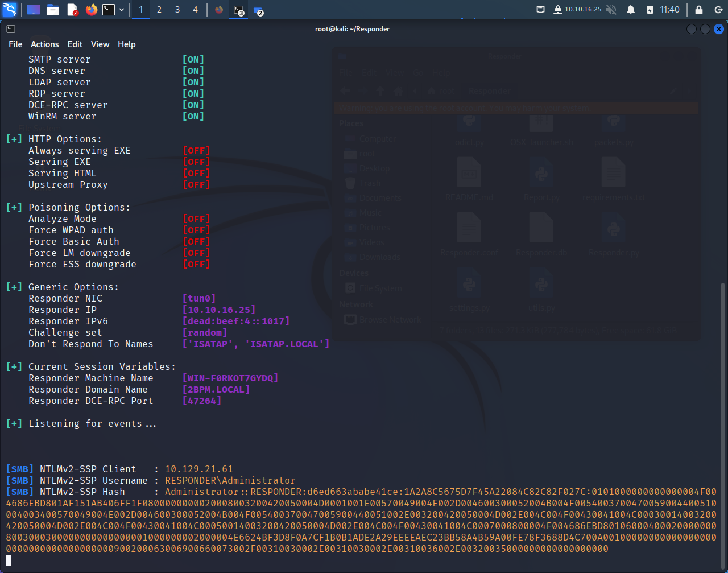Click the text "Always serving EXE"
The image size is (728, 573).
[80, 151]
